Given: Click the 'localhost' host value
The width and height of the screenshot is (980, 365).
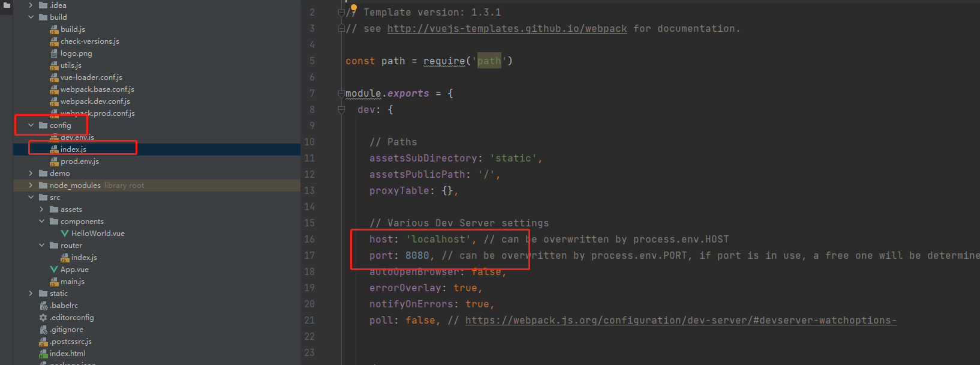Looking at the screenshot, I should click(x=438, y=240).
